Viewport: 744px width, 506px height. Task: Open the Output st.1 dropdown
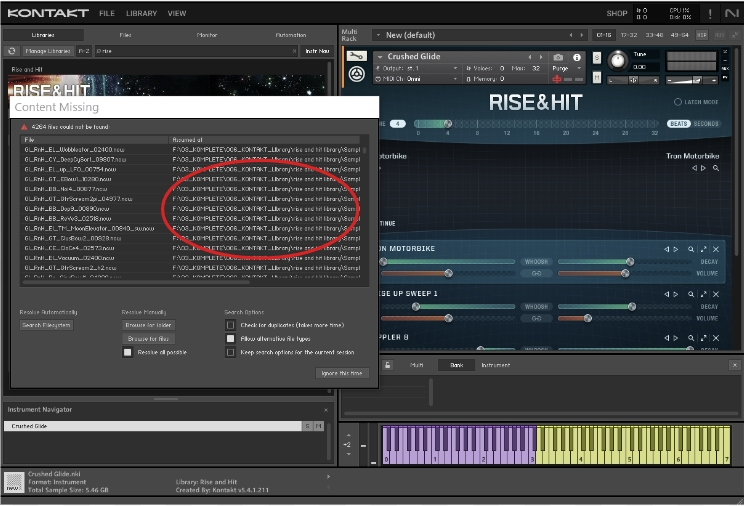[x=417, y=68]
